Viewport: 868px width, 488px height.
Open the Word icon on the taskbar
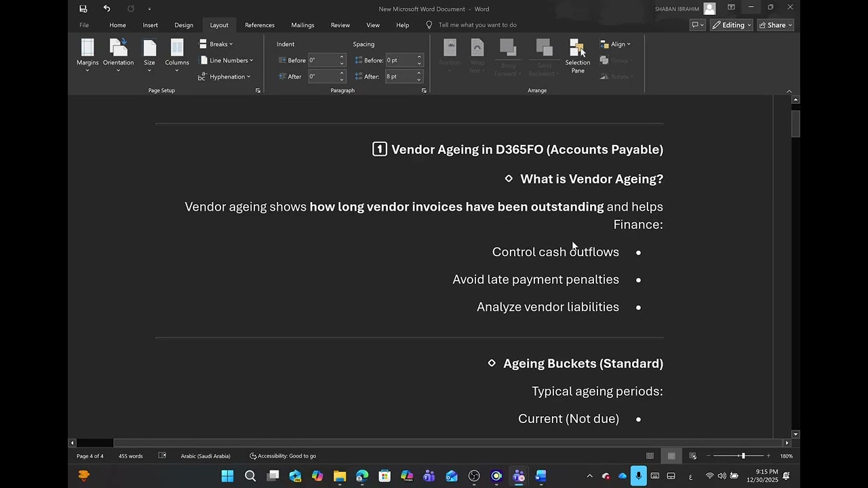point(541,476)
